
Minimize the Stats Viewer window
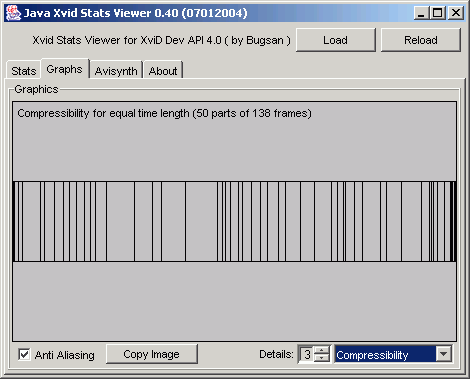tap(421, 13)
